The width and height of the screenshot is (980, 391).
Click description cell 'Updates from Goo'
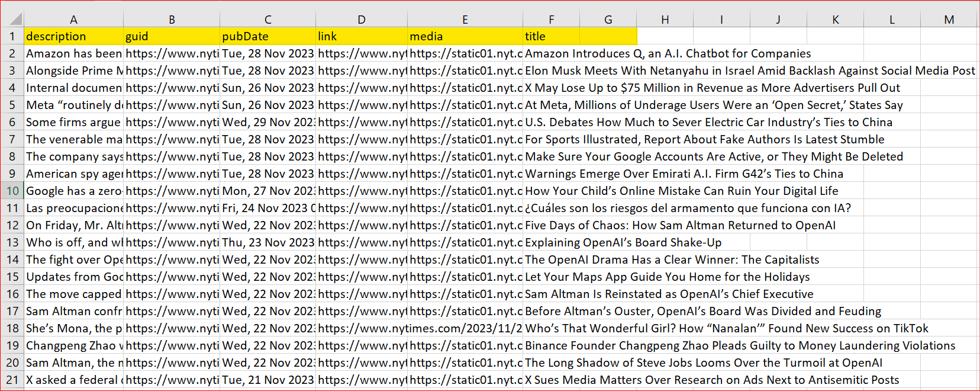[73, 277]
